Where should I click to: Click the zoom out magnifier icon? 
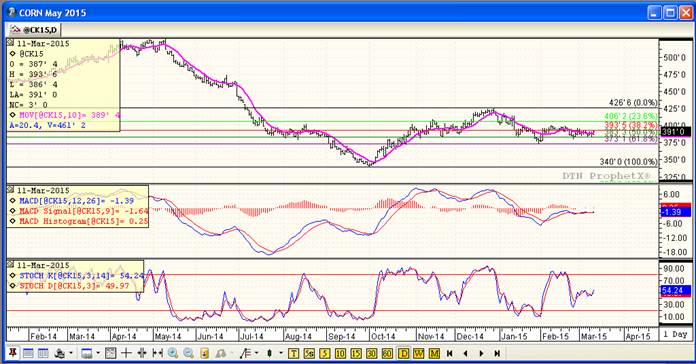[189, 353]
